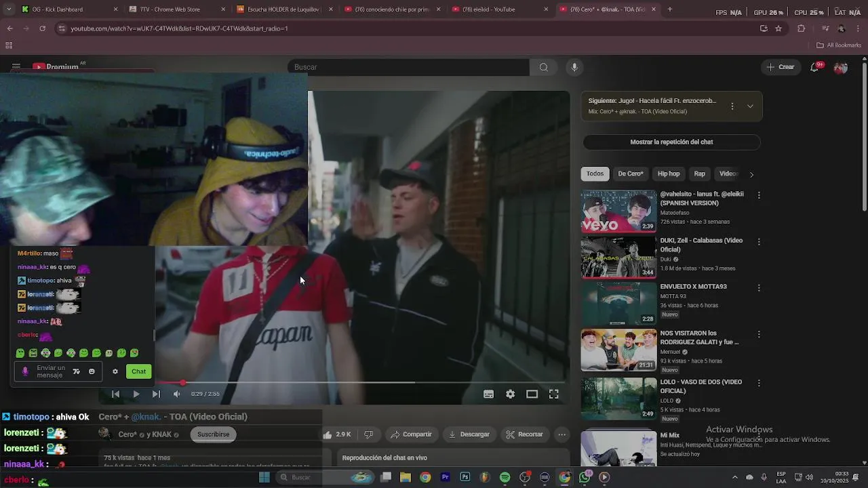Open options for lanus ft. eleikii video
The height and width of the screenshot is (488, 868).
coord(759,195)
